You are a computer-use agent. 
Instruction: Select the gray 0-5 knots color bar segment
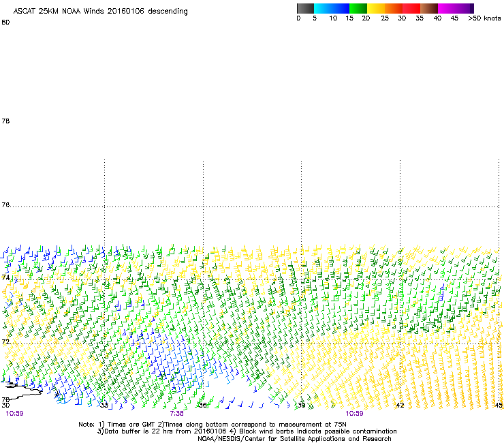tap(305, 8)
